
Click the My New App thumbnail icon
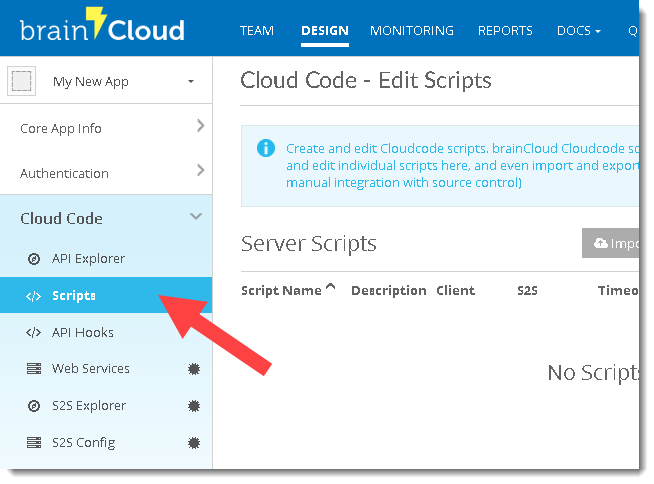22,82
